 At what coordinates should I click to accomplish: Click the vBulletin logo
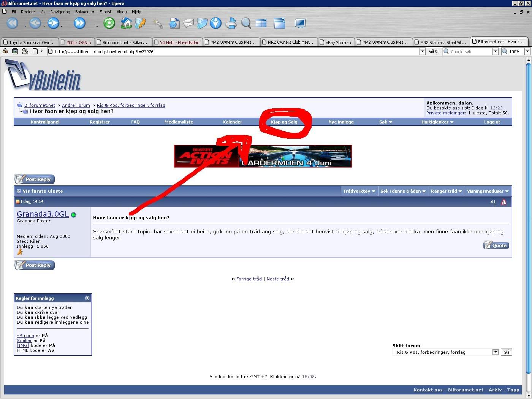tap(43, 76)
